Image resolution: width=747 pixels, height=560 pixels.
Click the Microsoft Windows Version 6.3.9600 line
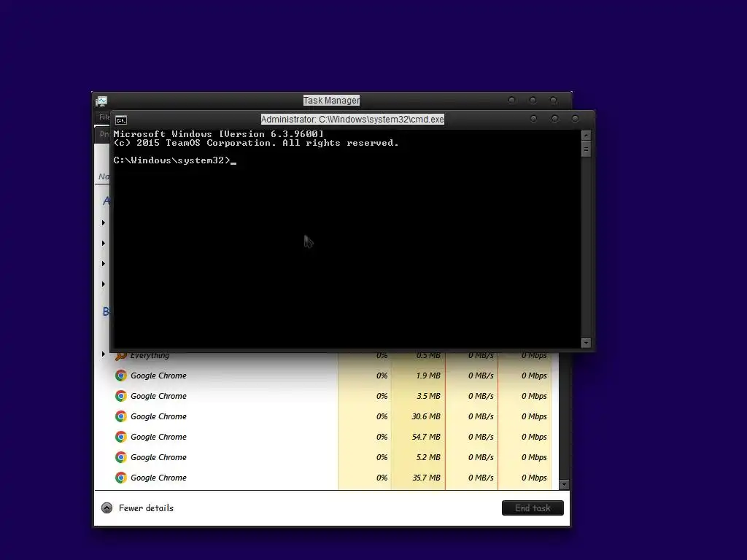point(219,134)
